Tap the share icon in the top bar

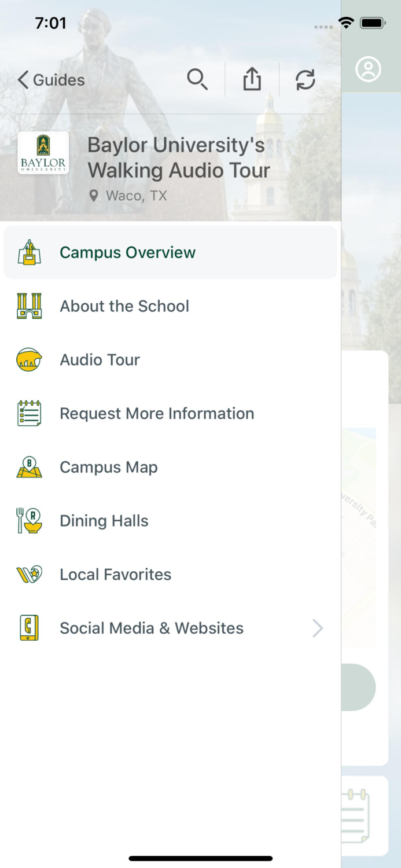tap(252, 79)
